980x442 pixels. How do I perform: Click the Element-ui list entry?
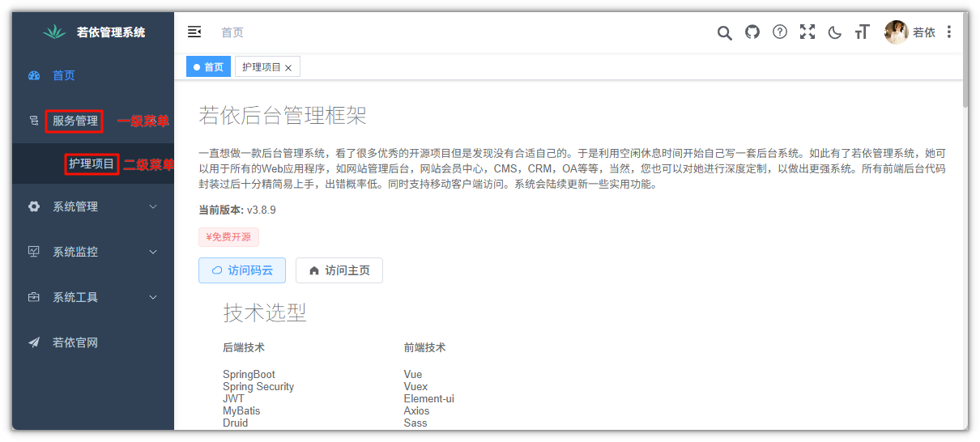pos(429,399)
